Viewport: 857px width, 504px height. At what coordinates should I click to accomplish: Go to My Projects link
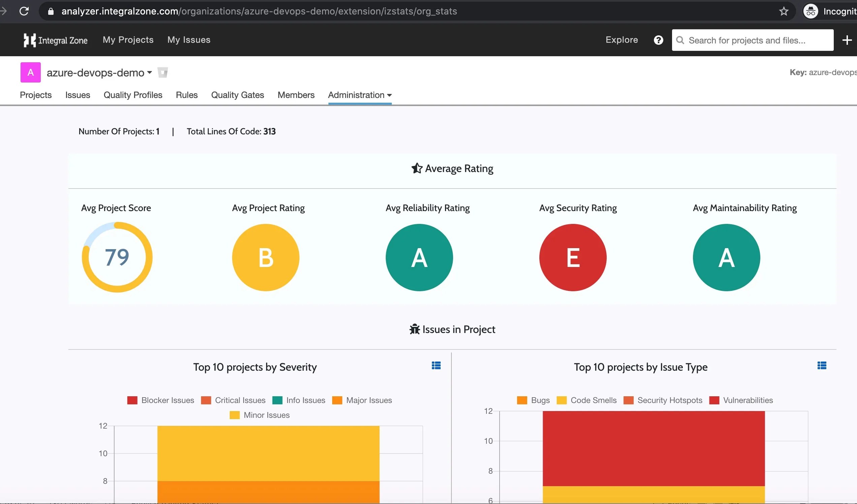click(x=128, y=40)
